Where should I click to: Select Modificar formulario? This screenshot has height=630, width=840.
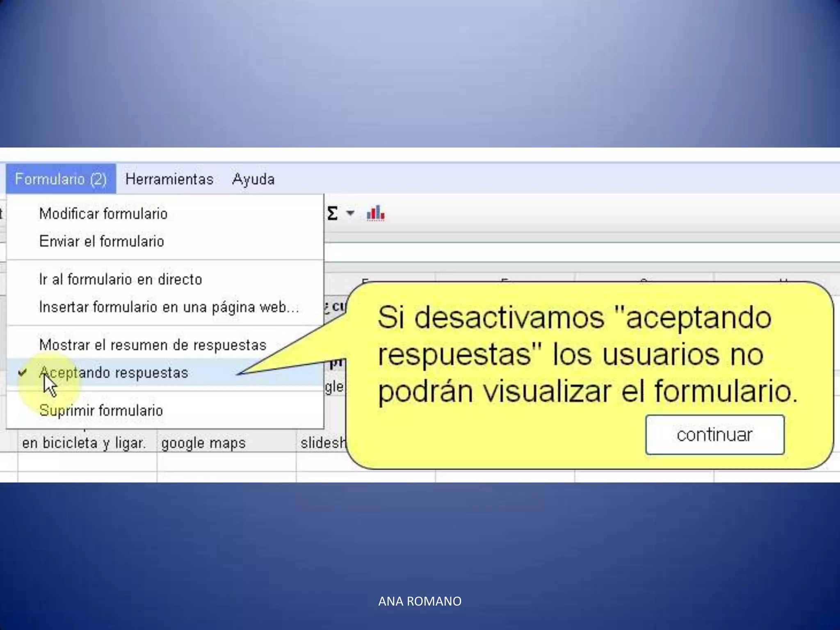pos(103,214)
